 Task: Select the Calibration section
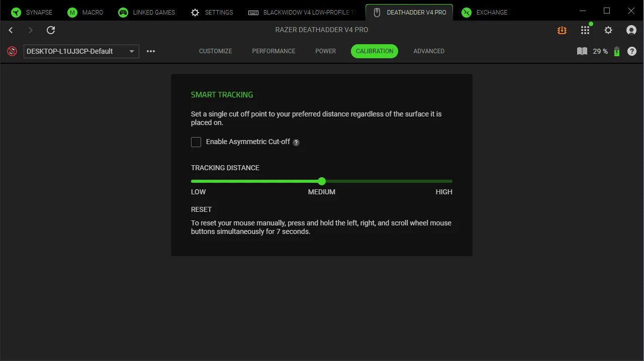coord(375,51)
